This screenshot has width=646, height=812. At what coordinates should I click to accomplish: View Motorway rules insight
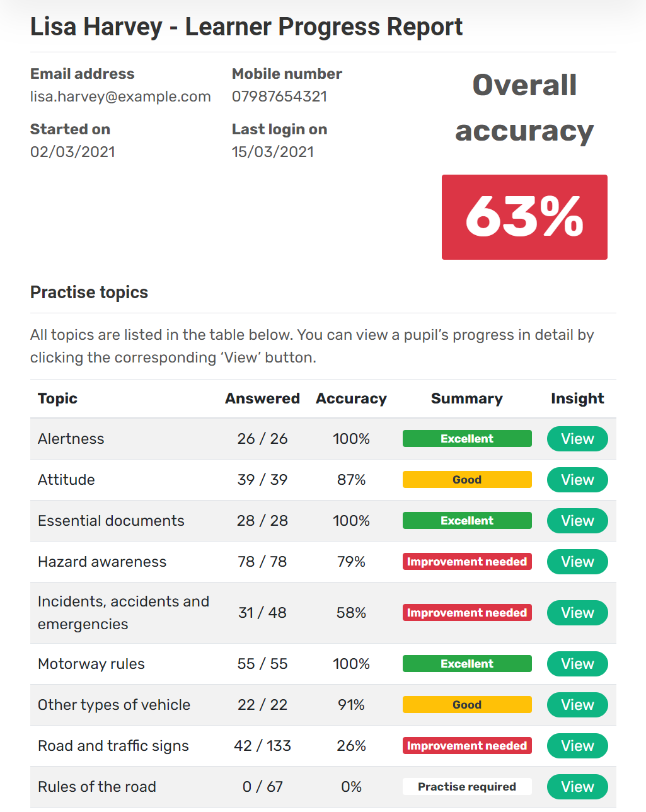577,664
